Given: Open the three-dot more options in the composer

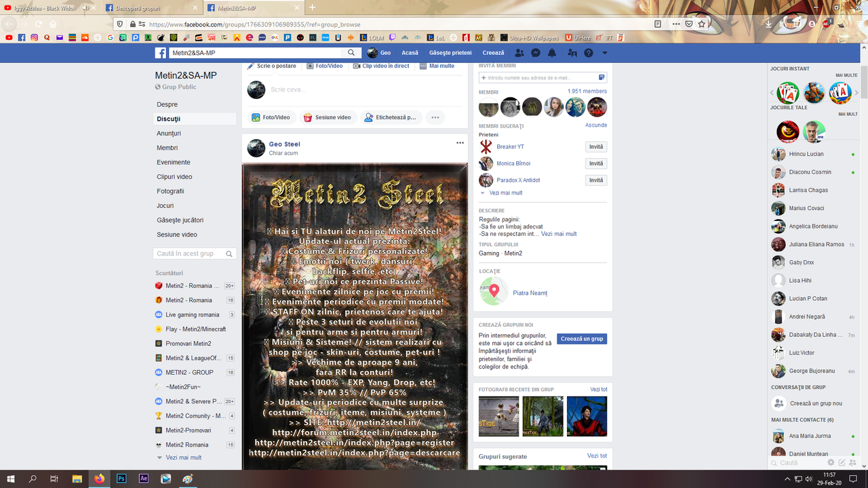Looking at the screenshot, I should [435, 117].
